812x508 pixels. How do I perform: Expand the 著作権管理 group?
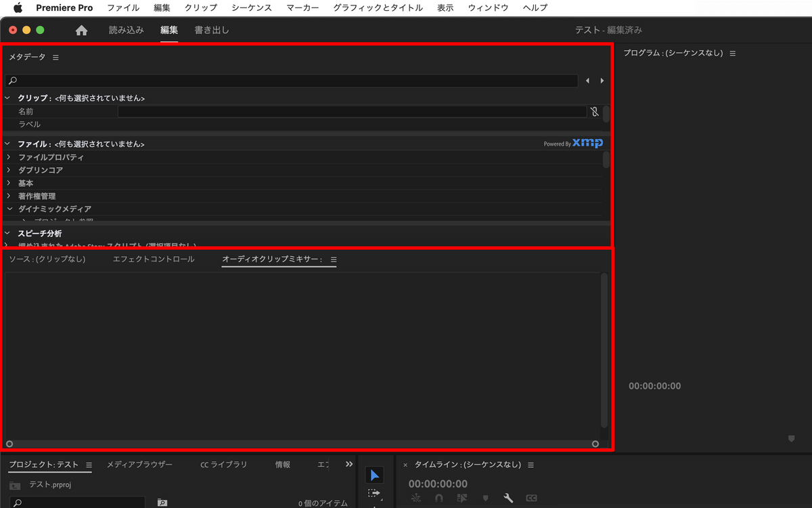[9, 196]
